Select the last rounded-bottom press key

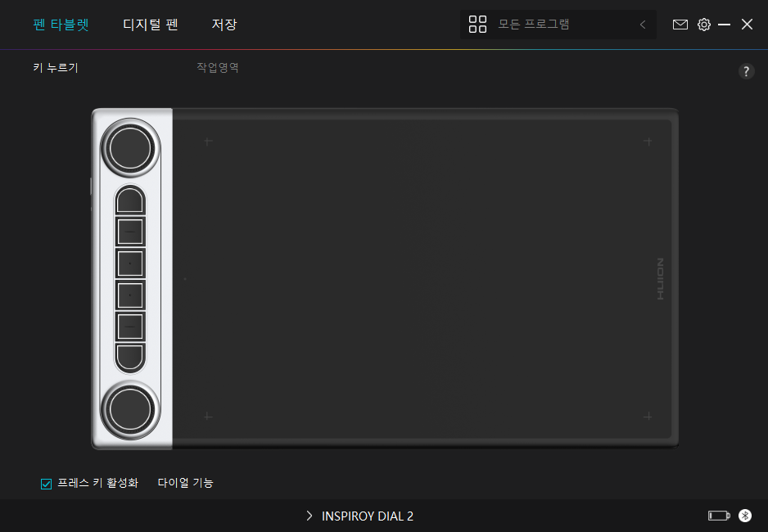coord(130,357)
